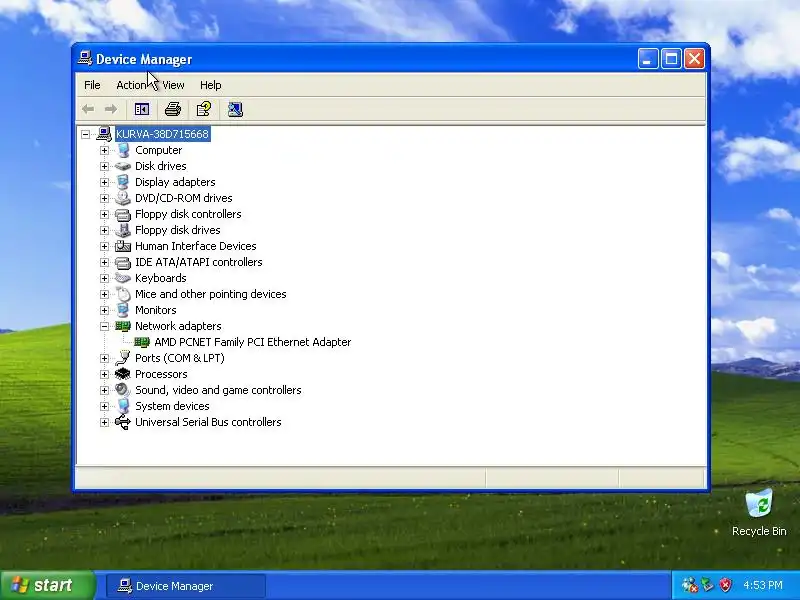
Task: Open the View menu
Action: pos(173,85)
